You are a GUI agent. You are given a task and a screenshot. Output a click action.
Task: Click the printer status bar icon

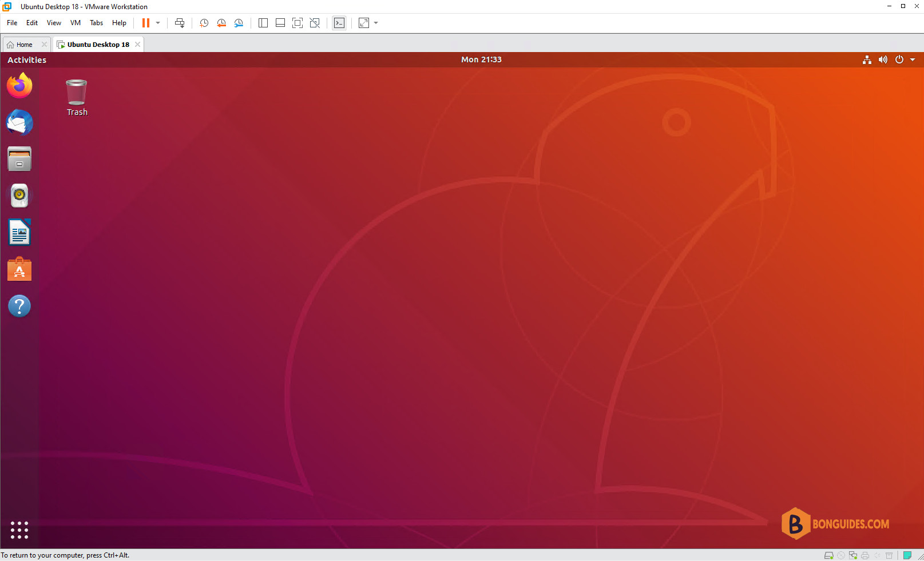pyautogui.click(x=865, y=555)
